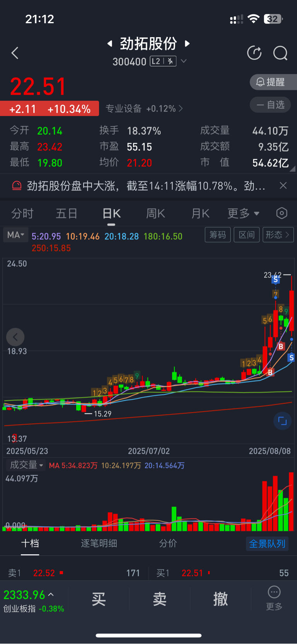Dismiss the news banner X
Image resolution: width=297 pixels, height=644 pixels.
(x=283, y=186)
